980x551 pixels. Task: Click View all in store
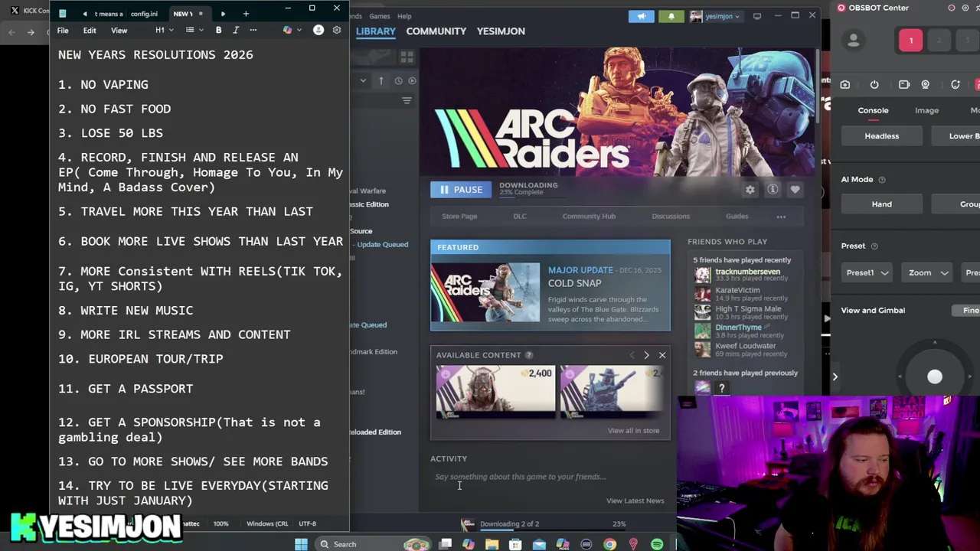pos(633,431)
